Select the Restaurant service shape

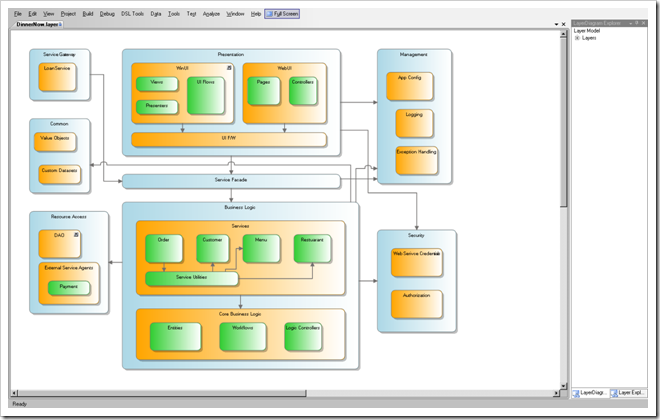[312, 249]
